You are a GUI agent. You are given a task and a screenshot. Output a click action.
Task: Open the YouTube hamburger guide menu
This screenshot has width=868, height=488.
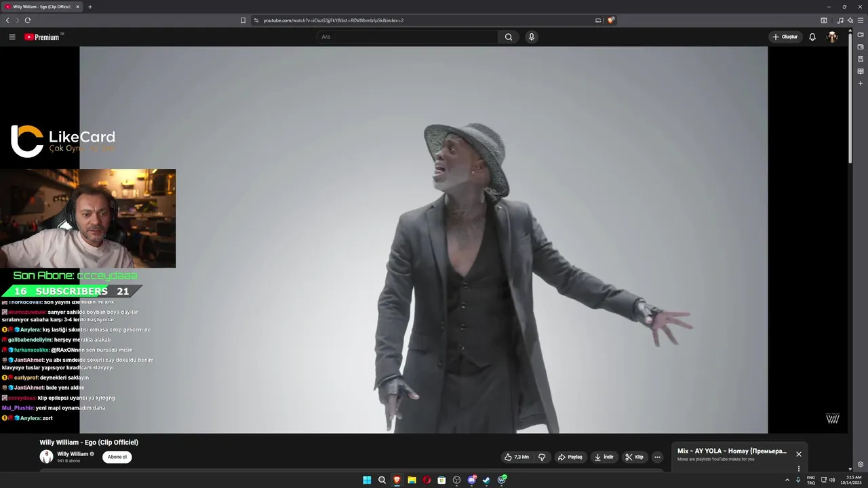pyautogui.click(x=12, y=37)
